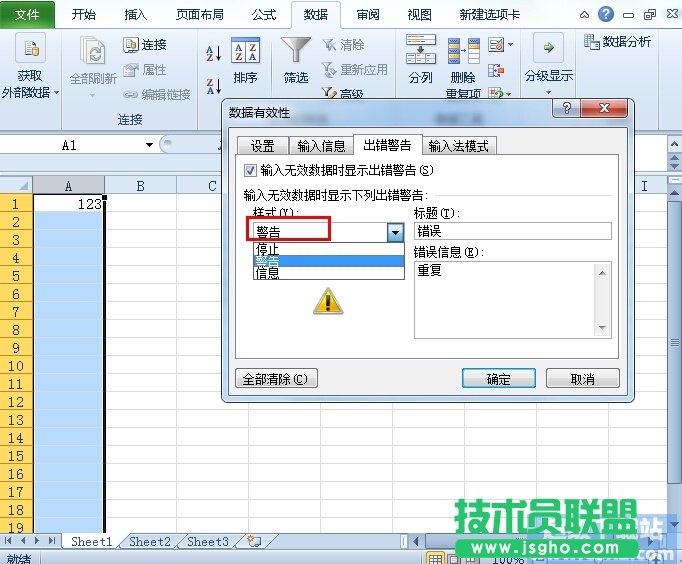Click the 确定 button
The image size is (682, 564).
tap(498, 379)
